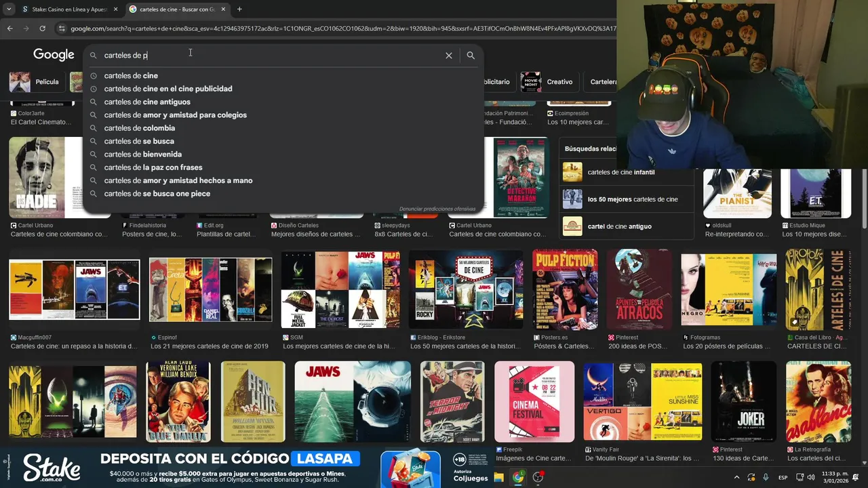Screen dimensions: 868x488
Task: Open related search 'los 50 mejores carteles de cine'
Action: [x=627, y=199]
